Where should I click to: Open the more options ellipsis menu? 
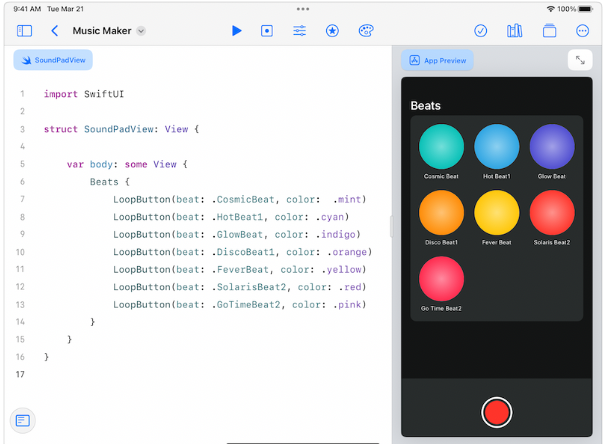582,31
